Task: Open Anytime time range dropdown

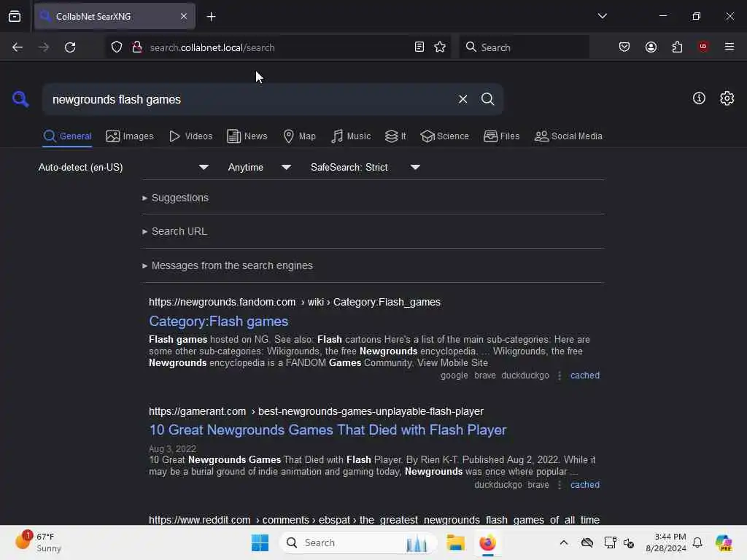Action: pos(259,167)
